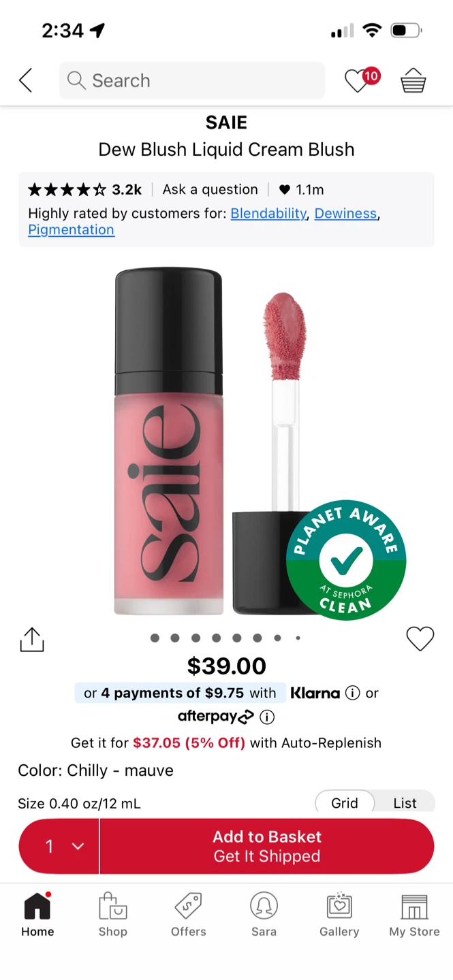Go to Offers tag icon
The width and height of the screenshot is (453, 980).
click(x=189, y=915)
